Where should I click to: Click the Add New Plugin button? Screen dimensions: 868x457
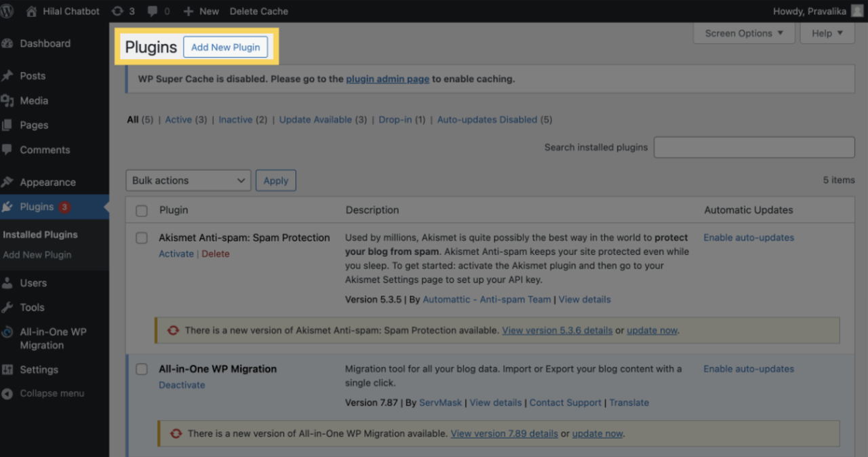point(226,47)
